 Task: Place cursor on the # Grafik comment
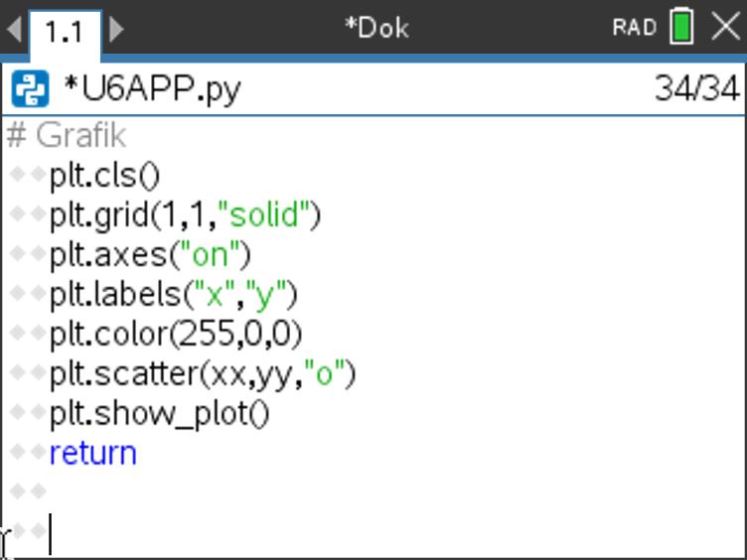point(67,135)
